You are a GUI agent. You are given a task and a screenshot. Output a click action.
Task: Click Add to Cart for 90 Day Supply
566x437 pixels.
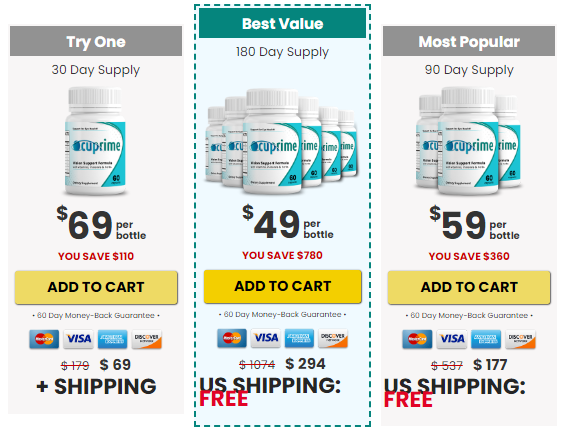pos(469,287)
